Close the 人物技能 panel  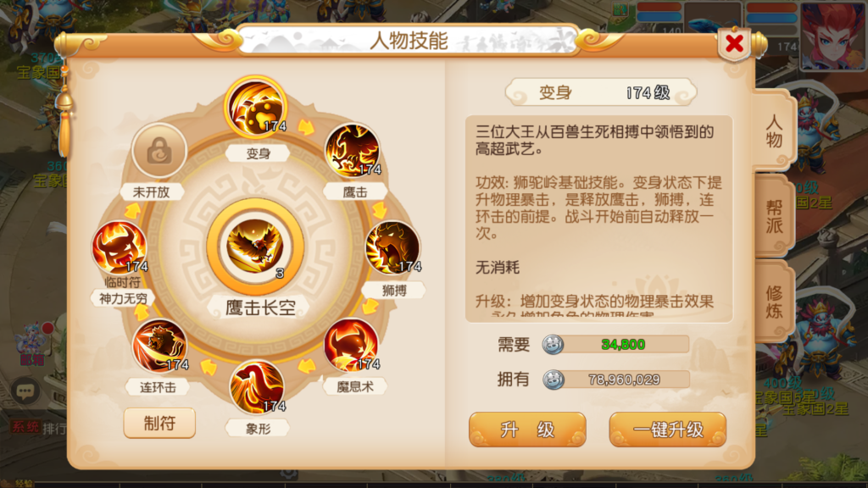pyautogui.click(x=734, y=44)
